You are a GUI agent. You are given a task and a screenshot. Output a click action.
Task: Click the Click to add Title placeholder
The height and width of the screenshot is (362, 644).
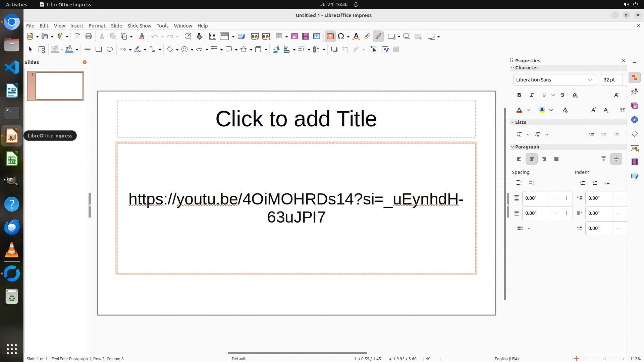pos(296,119)
